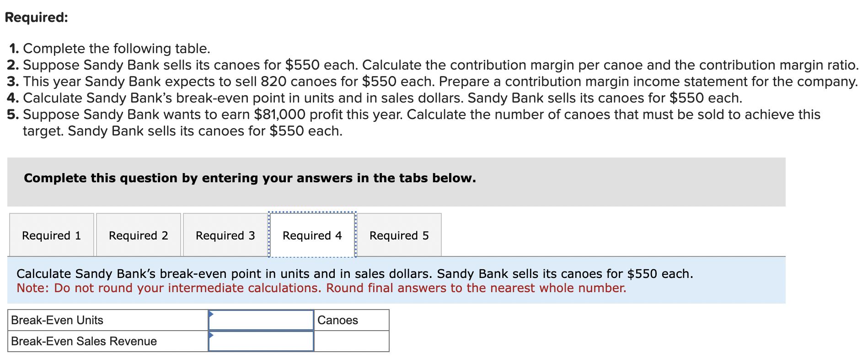The width and height of the screenshot is (868, 359).
Task: Click the Break-Even Units input field
Action: 261,320
